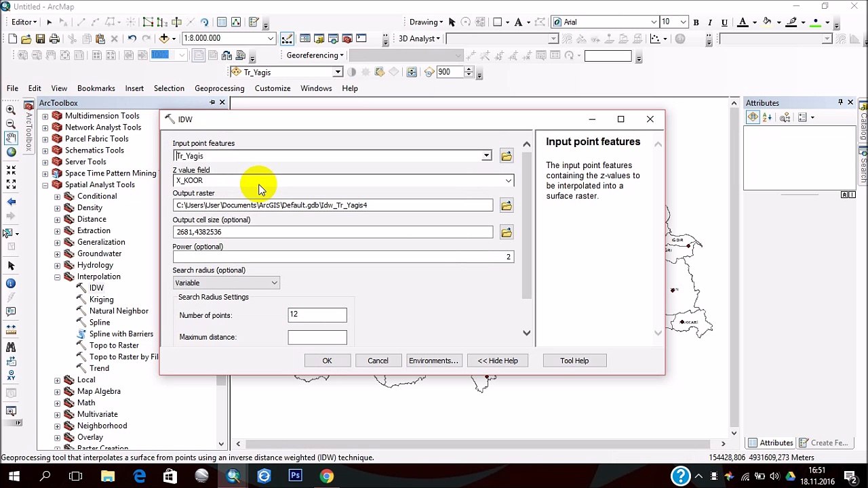Toggle auto-hide pin on Attributes panel

pyautogui.click(x=840, y=102)
